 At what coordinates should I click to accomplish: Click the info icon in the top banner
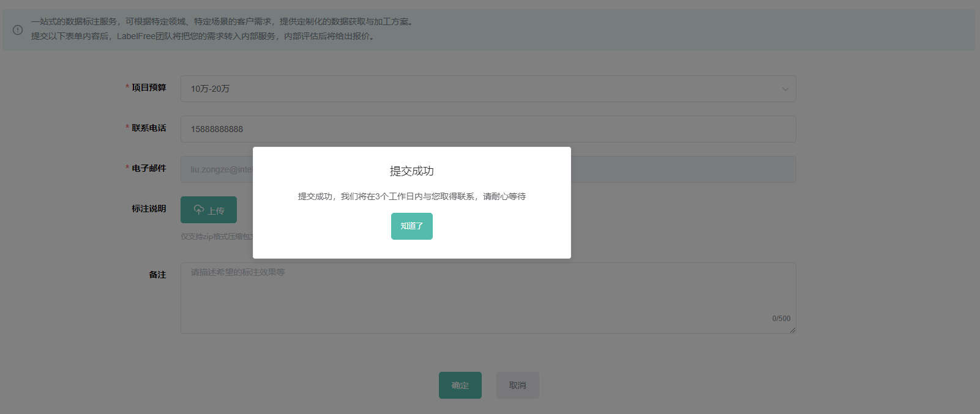pos(18,29)
